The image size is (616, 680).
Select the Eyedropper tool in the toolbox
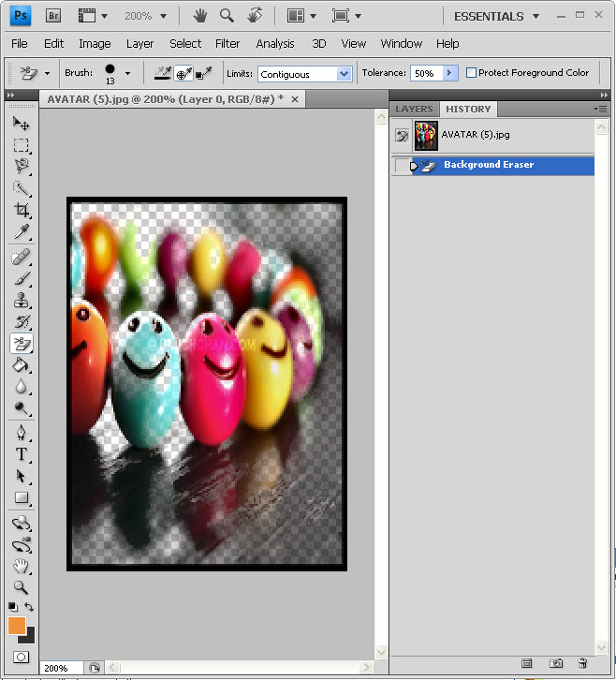(21, 232)
